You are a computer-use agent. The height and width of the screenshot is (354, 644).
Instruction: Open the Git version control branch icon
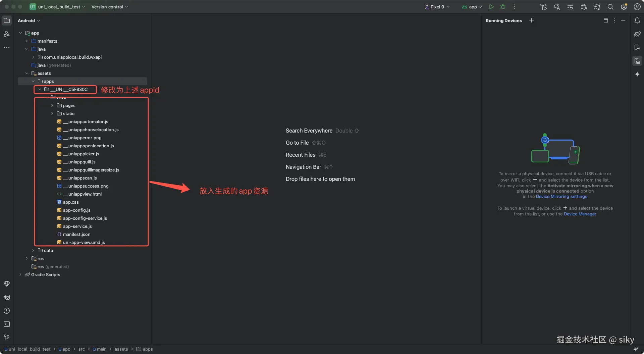[x=7, y=338]
